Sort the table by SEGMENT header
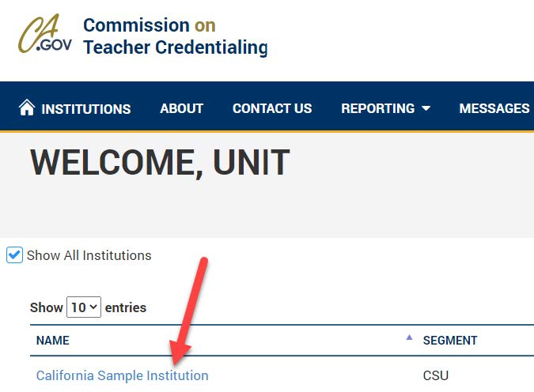This screenshot has width=534, height=392. point(450,341)
